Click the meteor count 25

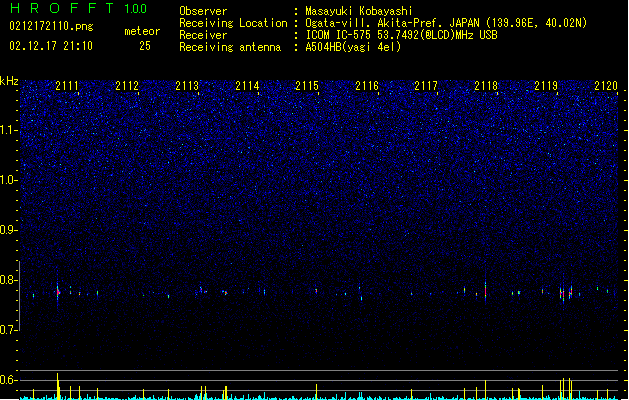(x=145, y=46)
